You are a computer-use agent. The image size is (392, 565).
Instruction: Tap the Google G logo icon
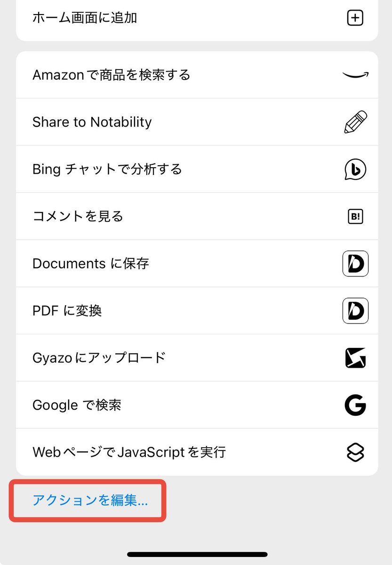pyautogui.click(x=355, y=405)
